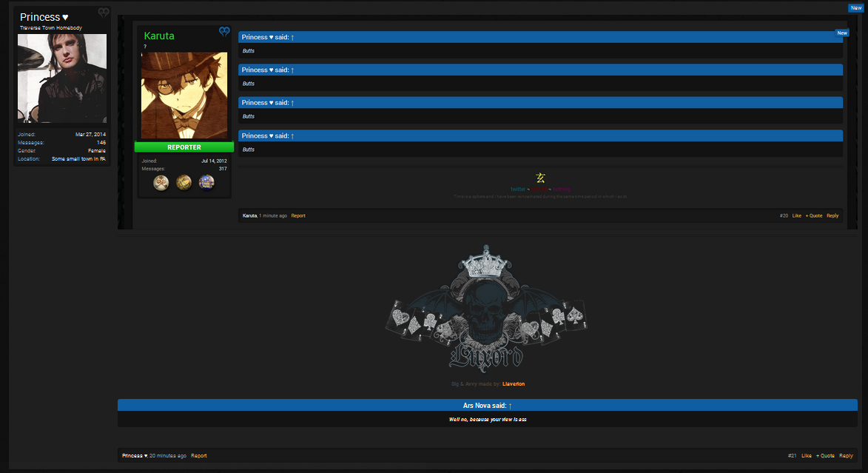This screenshot has width=868, height=473.
Task: Open the first medal badge under Karuta's stats
Action: tap(161, 182)
